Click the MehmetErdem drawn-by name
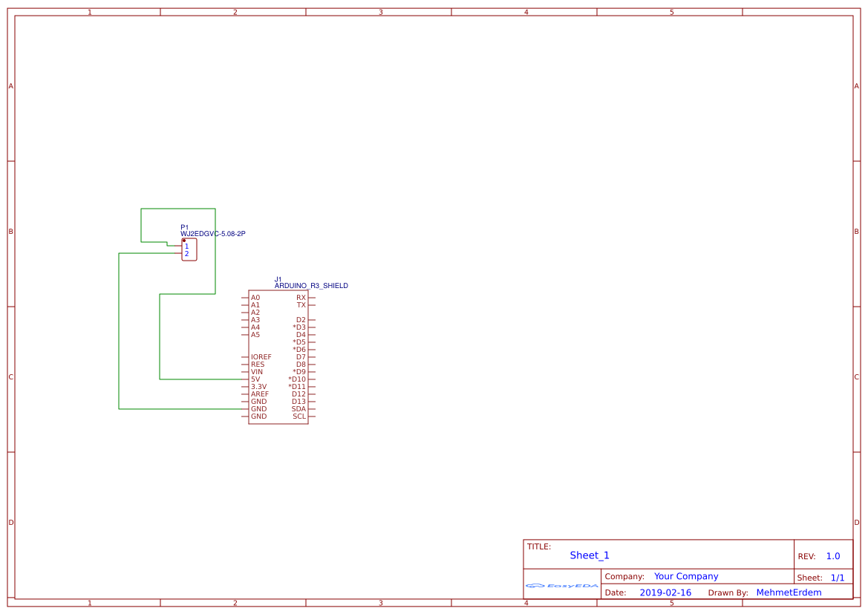This screenshot has height=614, width=868. click(x=789, y=592)
